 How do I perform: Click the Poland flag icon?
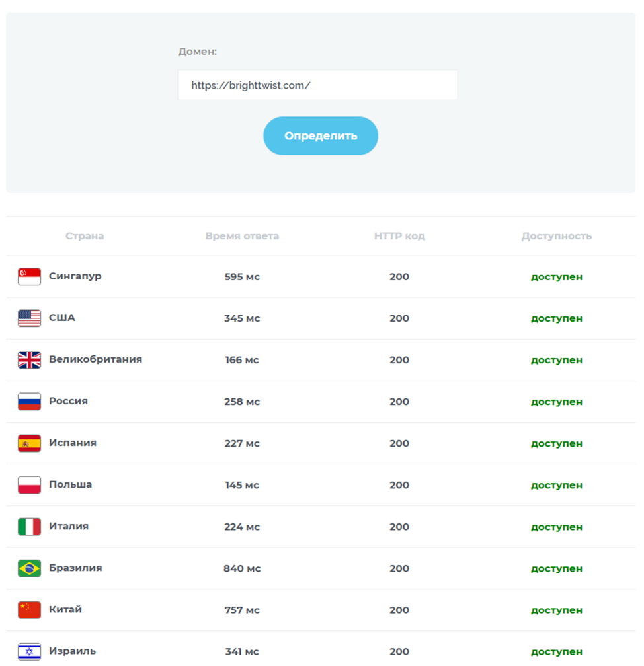[29, 485]
